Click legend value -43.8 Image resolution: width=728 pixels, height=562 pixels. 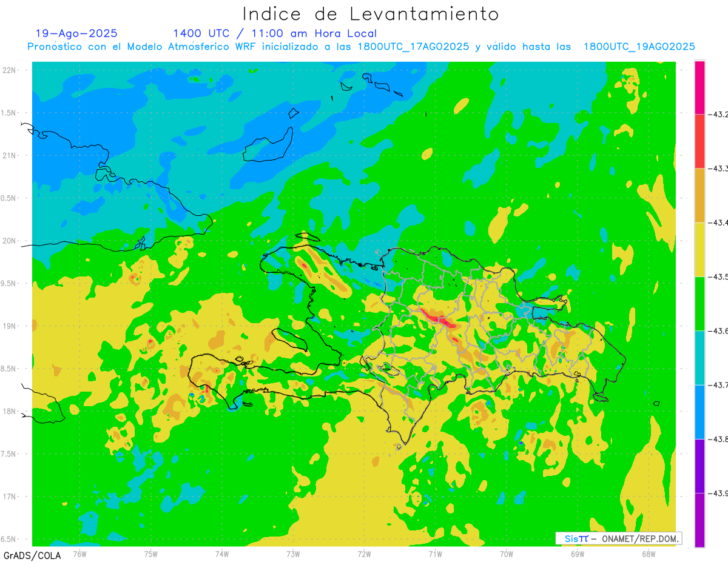pyautogui.click(x=719, y=438)
